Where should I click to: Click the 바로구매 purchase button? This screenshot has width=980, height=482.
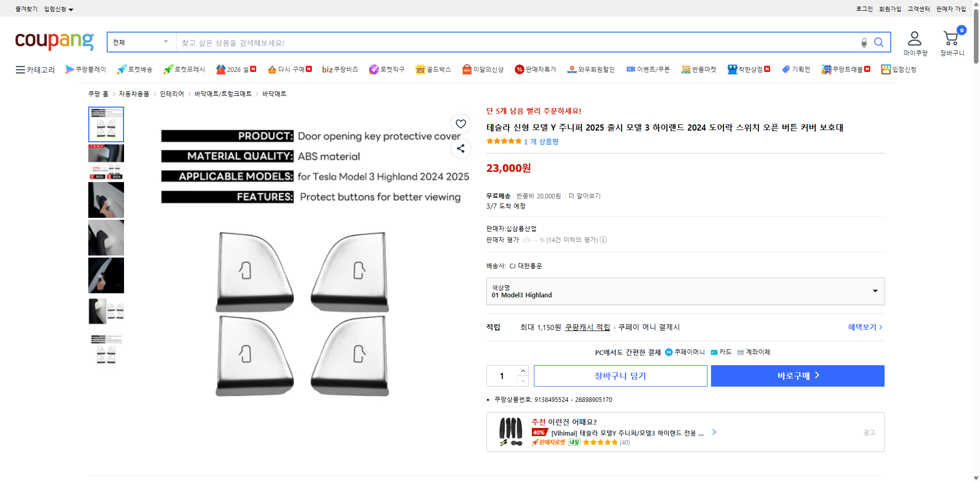coord(797,375)
